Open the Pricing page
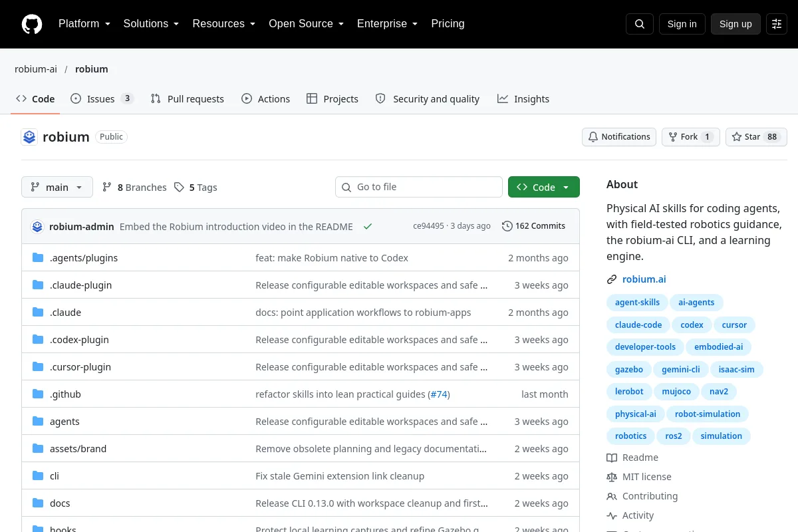Image resolution: width=798 pixels, height=532 pixels. 448,24
